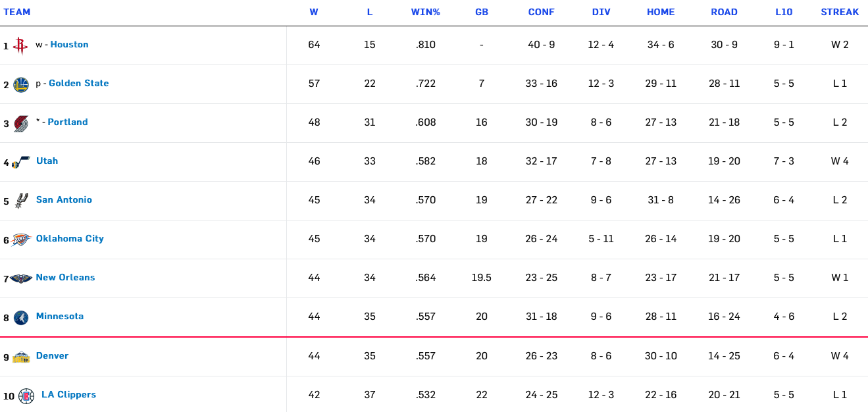The width and height of the screenshot is (868, 412).
Task: Click the Denver Nuggets logo
Action: pos(21,357)
